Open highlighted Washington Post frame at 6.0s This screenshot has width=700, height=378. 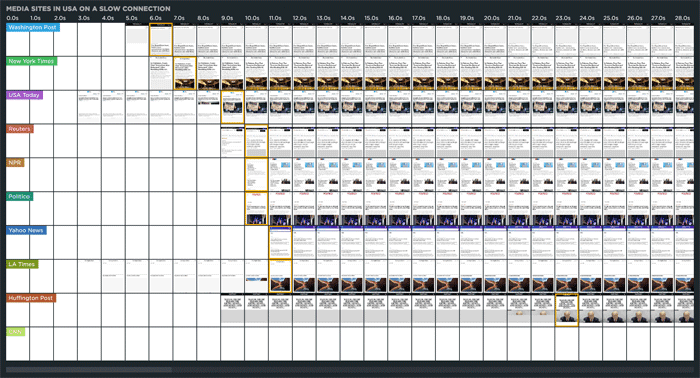click(x=161, y=40)
